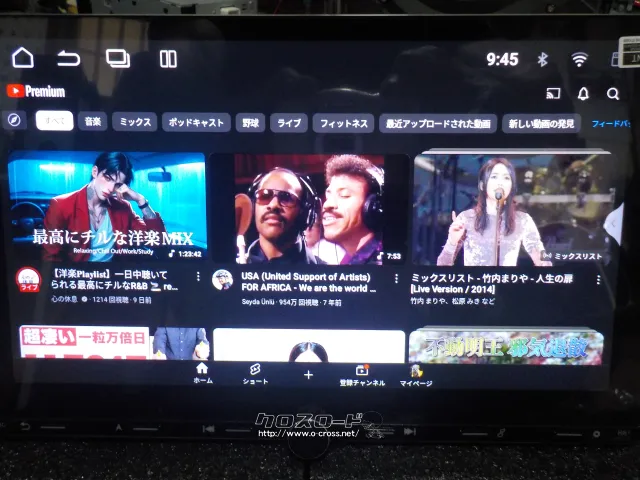The image size is (640, 480).
Task: Select the ポッドキャスト filter chip
Action: [x=196, y=122]
